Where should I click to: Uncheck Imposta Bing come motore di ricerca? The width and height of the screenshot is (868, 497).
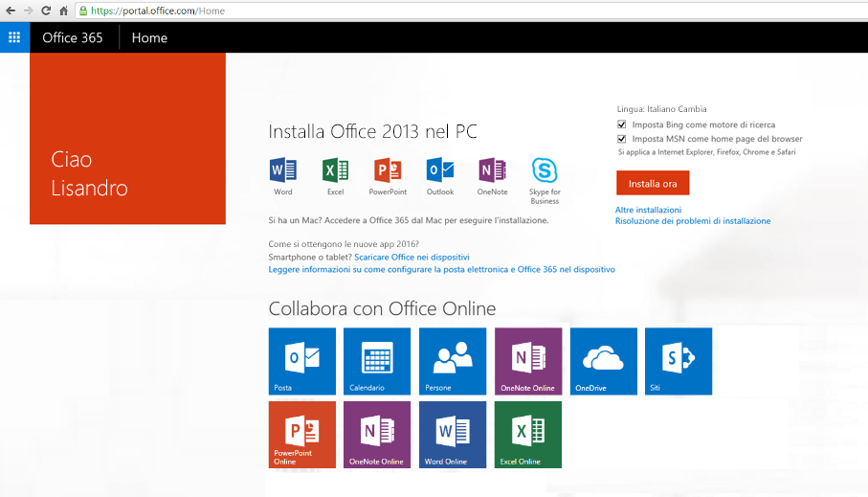pos(622,124)
